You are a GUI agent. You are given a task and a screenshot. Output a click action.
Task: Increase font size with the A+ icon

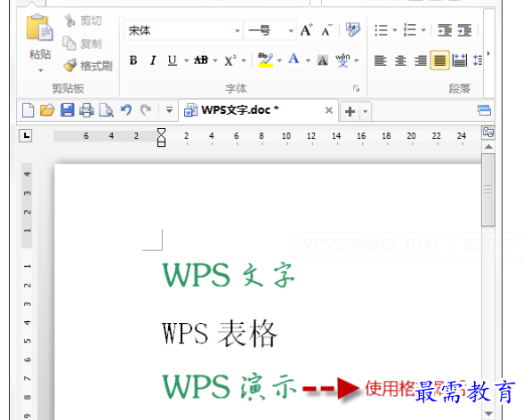[307, 30]
